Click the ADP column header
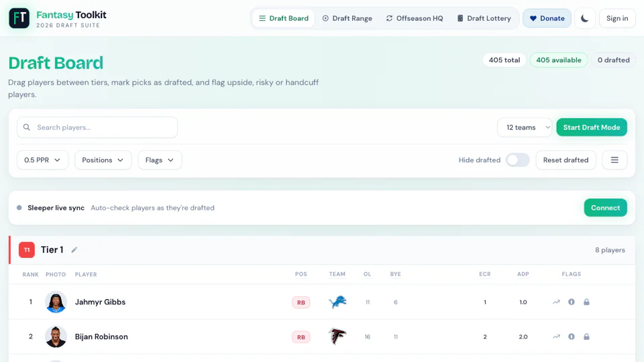Screen dimensions: 644x362 [523, 274]
